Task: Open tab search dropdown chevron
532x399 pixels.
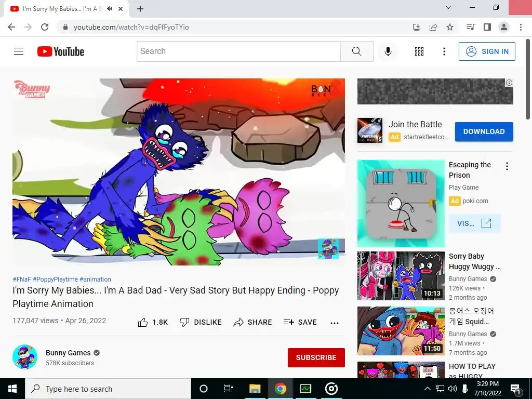Action: click(448, 7)
